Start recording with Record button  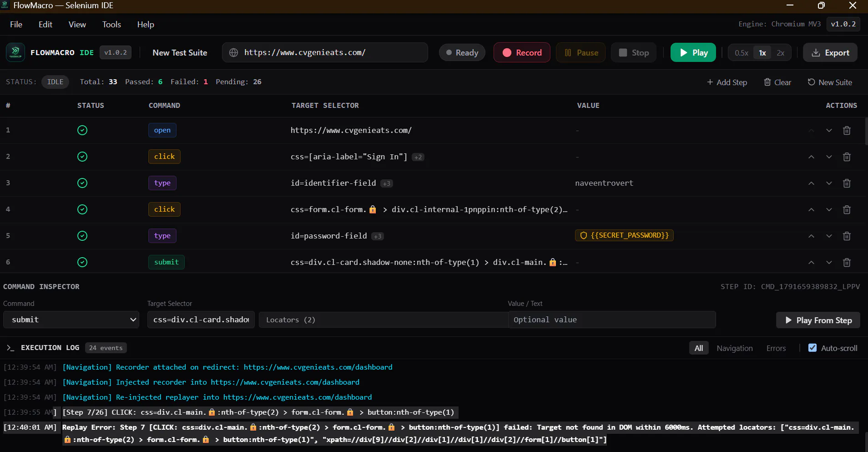point(522,52)
